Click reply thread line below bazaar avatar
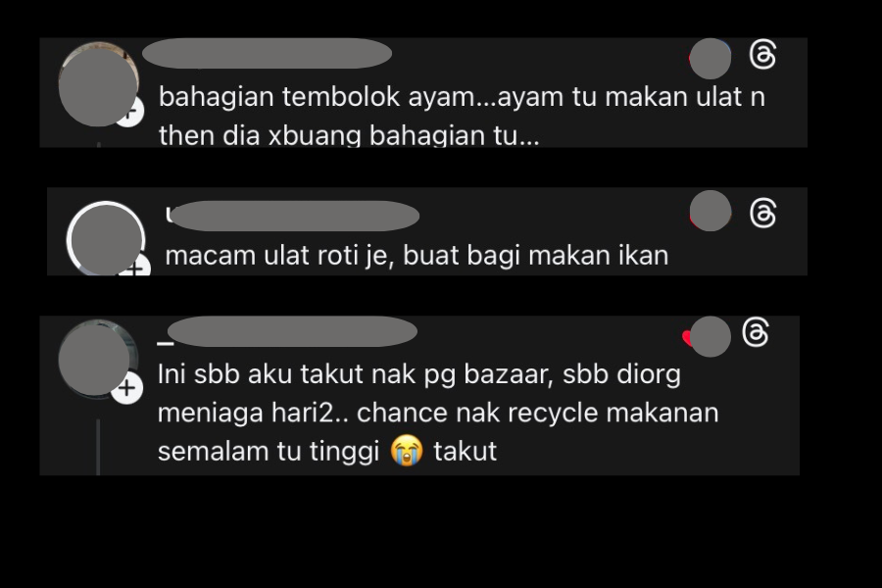The height and width of the screenshot is (588, 882). point(98,447)
